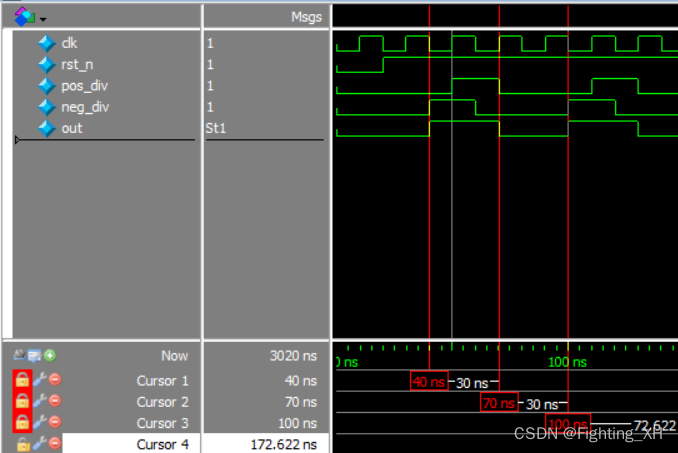The height and width of the screenshot is (453, 678).
Task: Toggle the lock on Cursor 3
Action: (22, 422)
